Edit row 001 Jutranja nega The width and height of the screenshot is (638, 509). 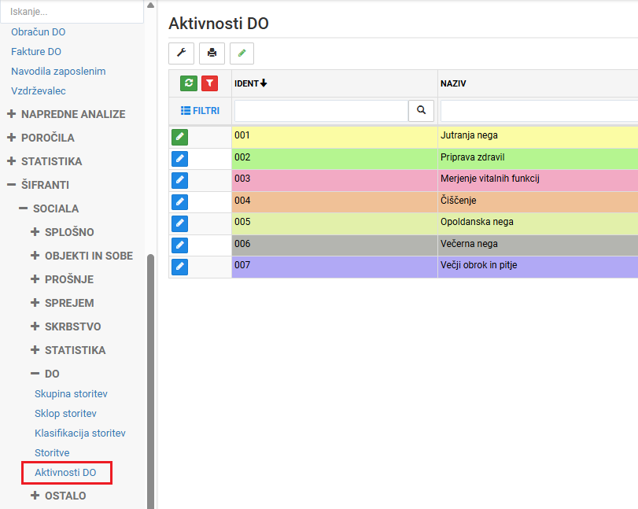(179, 137)
